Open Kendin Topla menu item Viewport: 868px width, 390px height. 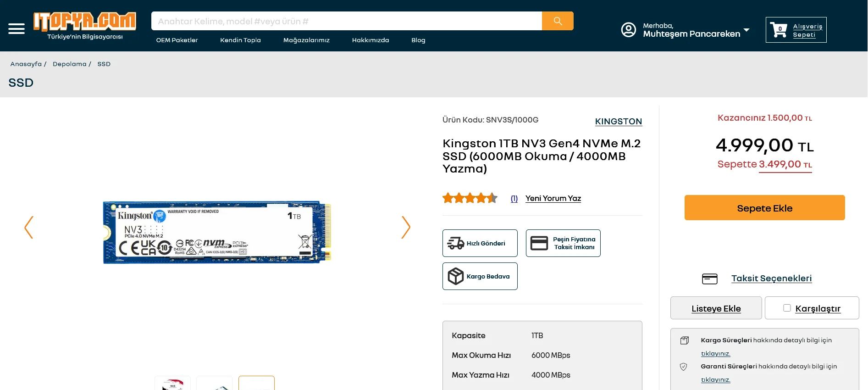[240, 40]
